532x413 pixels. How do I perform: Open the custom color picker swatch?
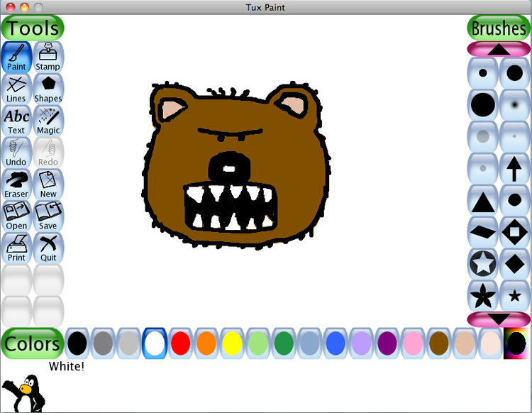[x=516, y=343]
